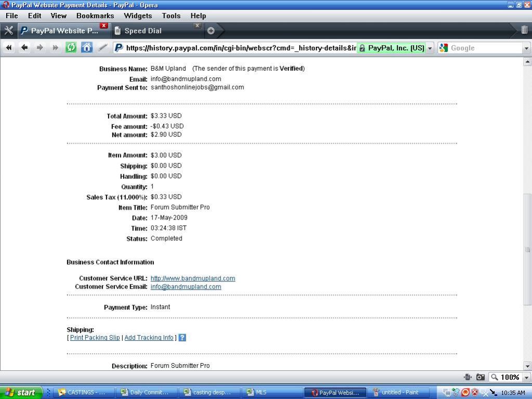Click the network computers tray icon
Image resolution: width=532 pixels, height=399 pixels.
tap(447, 393)
